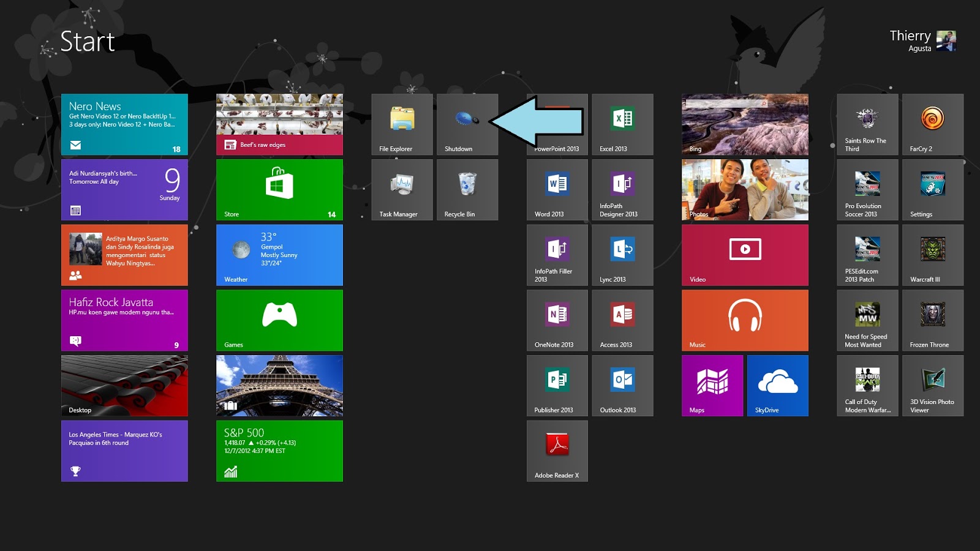Open the Recycle Bin tile
Viewport: 980px width, 551px height.
click(x=467, y=190)
